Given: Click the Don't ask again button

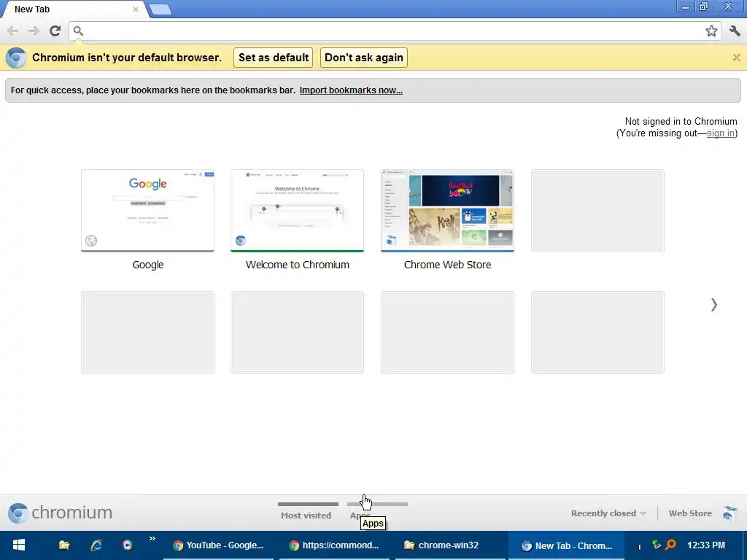Looking at the screenshot, I should [x=363, y=58].
